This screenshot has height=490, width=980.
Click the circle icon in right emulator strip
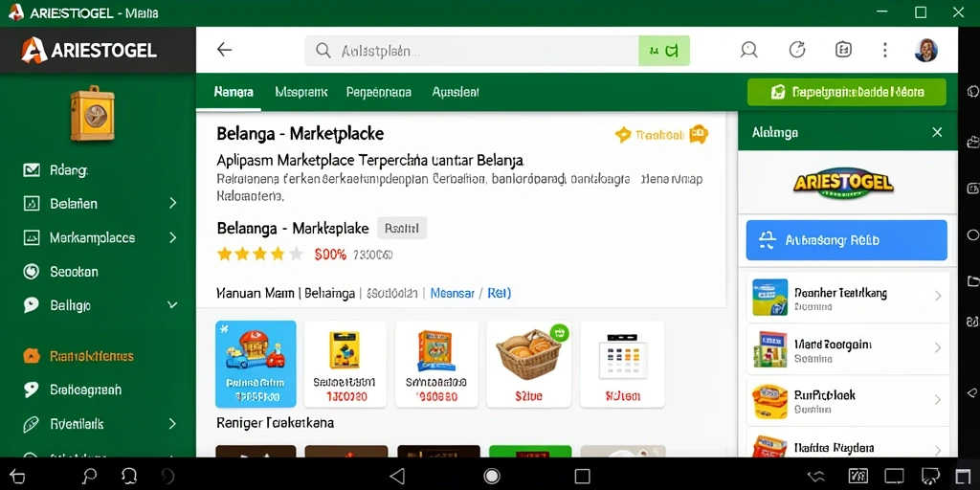[972, 235]
